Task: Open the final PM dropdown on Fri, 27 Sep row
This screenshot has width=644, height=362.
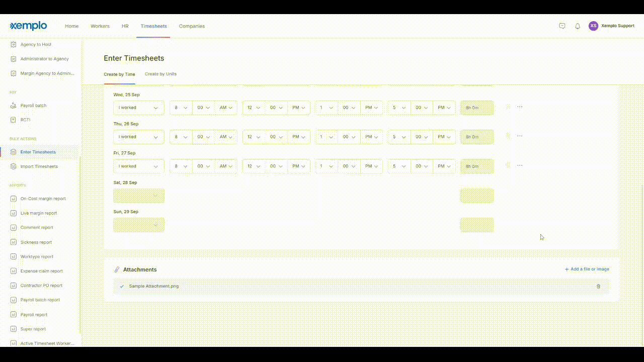Action: click(x=444, y=166)
